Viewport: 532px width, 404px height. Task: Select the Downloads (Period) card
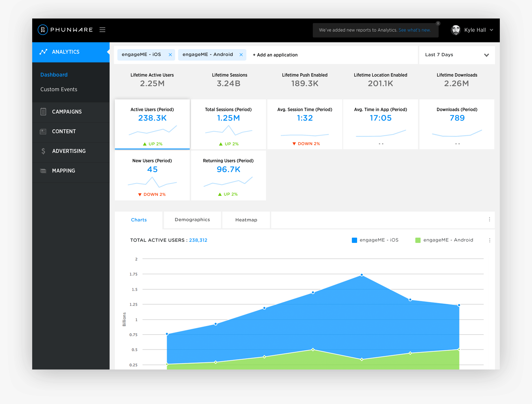(x=457, y=124)
